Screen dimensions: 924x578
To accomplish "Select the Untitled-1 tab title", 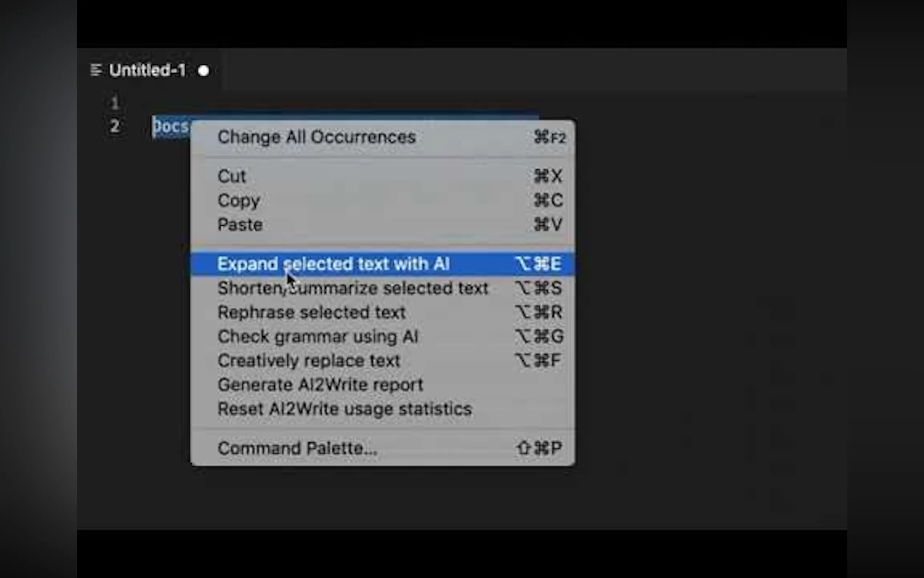I will click(147, 70).
